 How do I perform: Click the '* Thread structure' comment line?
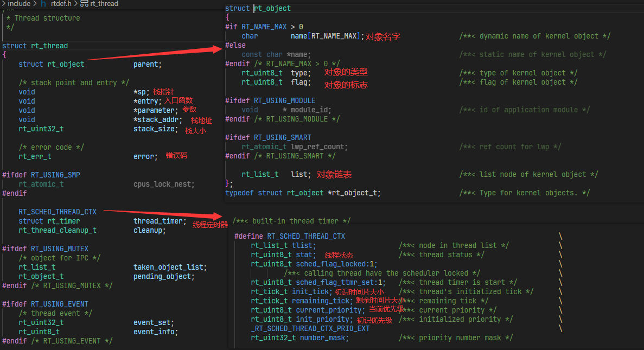tap(43, 18)
